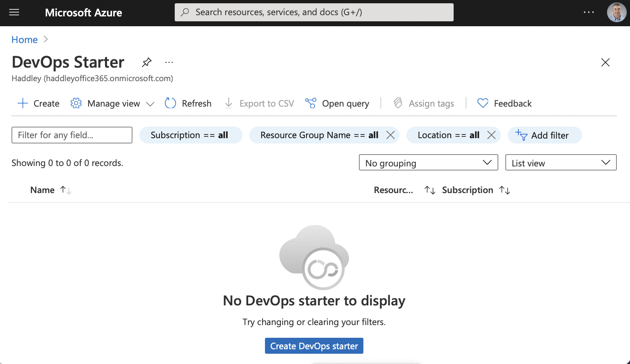Click the Add filter button
630x364 pixels.
coord(544,135)
